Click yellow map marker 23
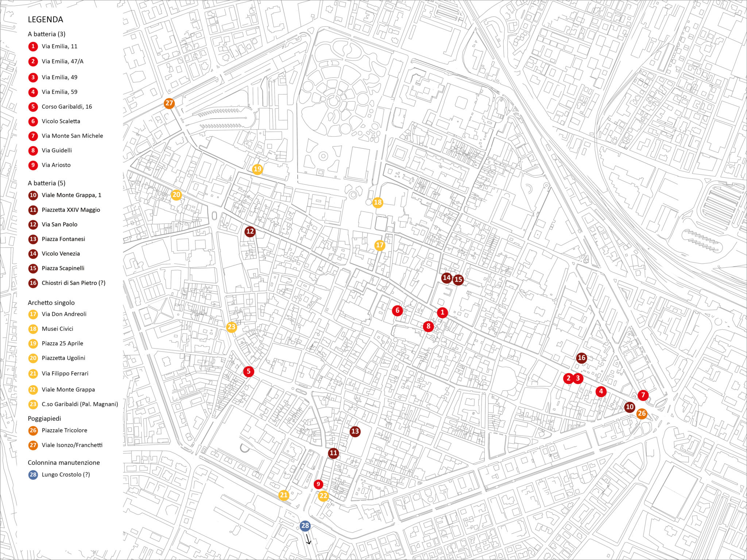Image resolution: width=747 pixels, height=560 pixels. tap(231, 327)
